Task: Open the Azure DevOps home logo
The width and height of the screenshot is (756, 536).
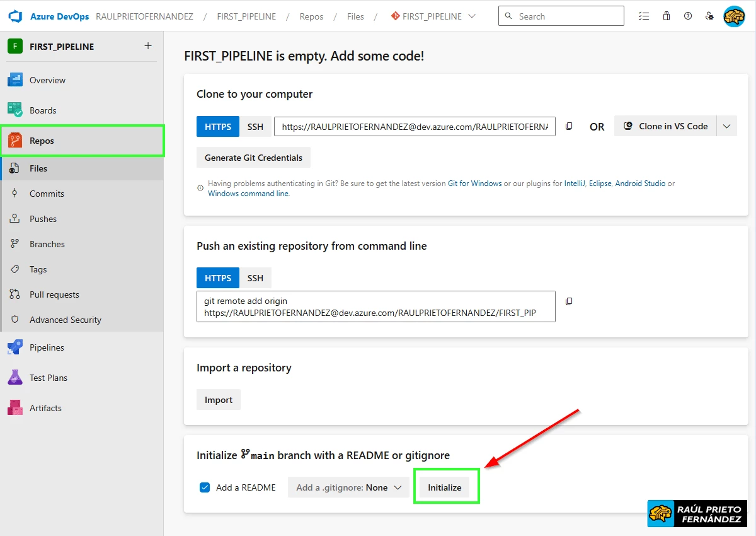Action: pos(14,16)
